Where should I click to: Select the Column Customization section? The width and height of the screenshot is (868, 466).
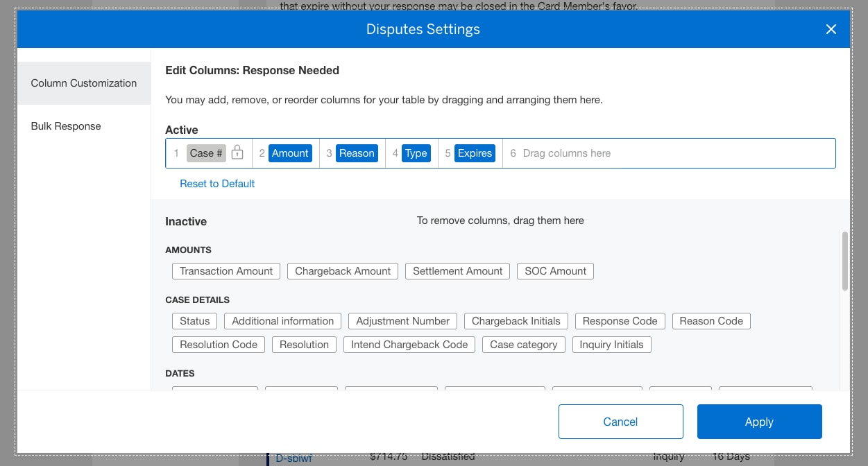83,83
